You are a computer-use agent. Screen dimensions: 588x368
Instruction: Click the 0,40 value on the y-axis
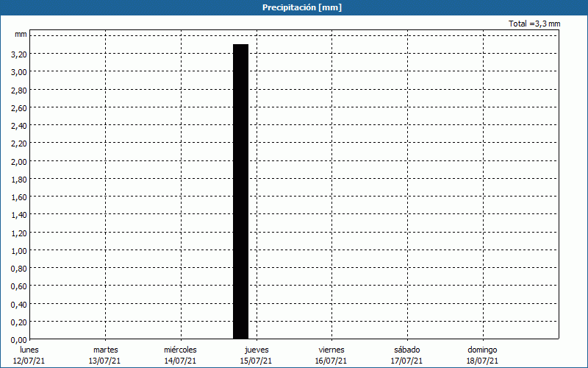pos(19,305)
